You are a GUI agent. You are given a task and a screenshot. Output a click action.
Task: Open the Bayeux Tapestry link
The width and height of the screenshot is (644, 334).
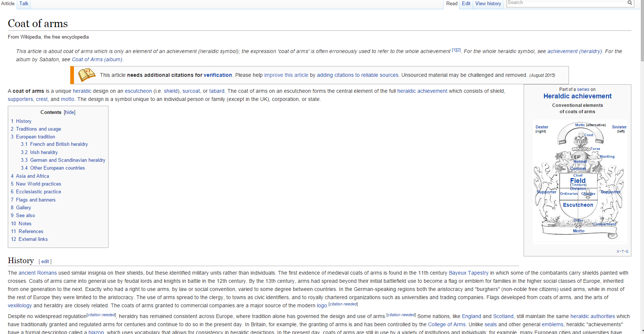coord(468,273)
